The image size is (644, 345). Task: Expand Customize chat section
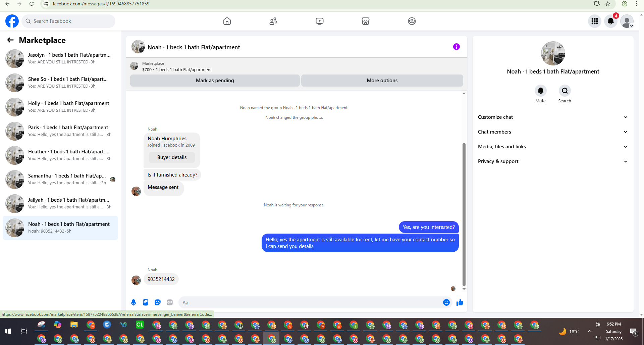tap(553, 117)
